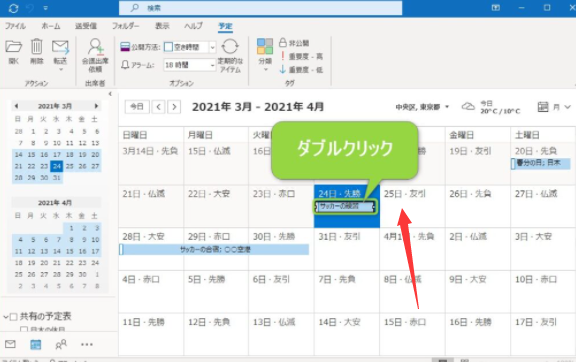Select the 3月14日・先負 calendar cell
The width and height of the screenshot is (576, 362).
pyautogui.click(x=151, y=163)
